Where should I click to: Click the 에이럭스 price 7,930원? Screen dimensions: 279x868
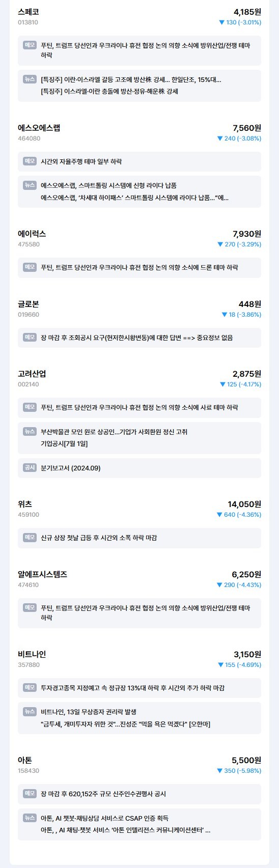[247, 234]
